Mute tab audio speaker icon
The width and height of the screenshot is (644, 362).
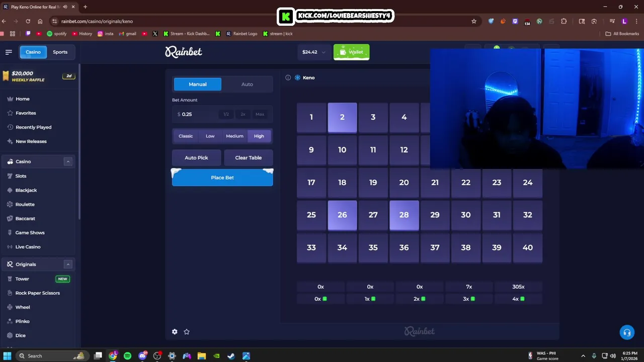coord(65,7)
